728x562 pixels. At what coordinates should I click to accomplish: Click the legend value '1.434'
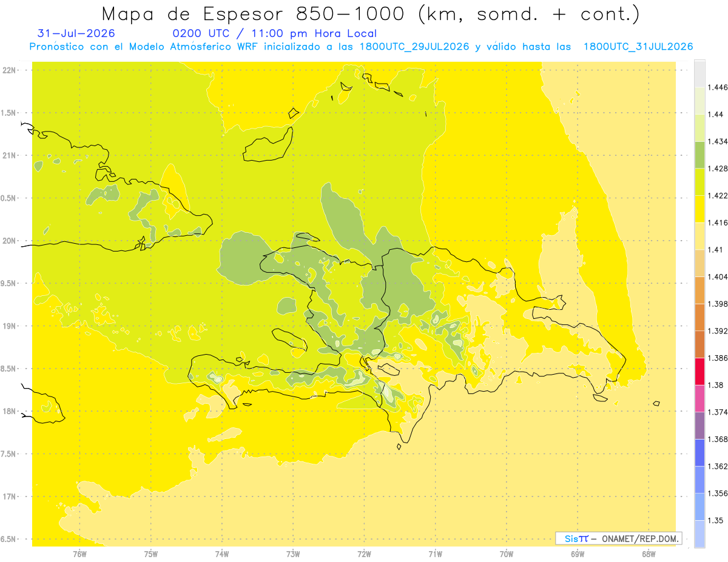pos(718,141)
